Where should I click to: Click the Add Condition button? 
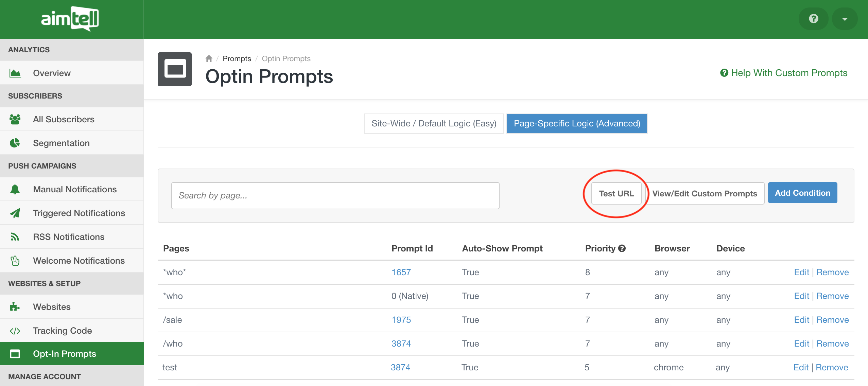click(802, 193)
